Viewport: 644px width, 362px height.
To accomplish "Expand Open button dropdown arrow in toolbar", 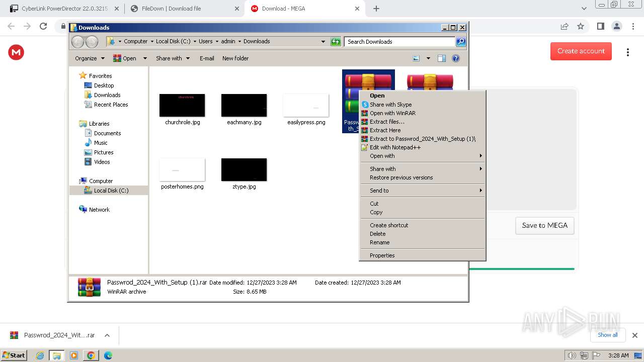I will (x=145, y=58).
